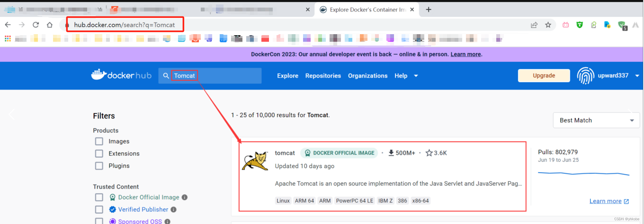Open the Best Match sort dropdown

point(596,120)
